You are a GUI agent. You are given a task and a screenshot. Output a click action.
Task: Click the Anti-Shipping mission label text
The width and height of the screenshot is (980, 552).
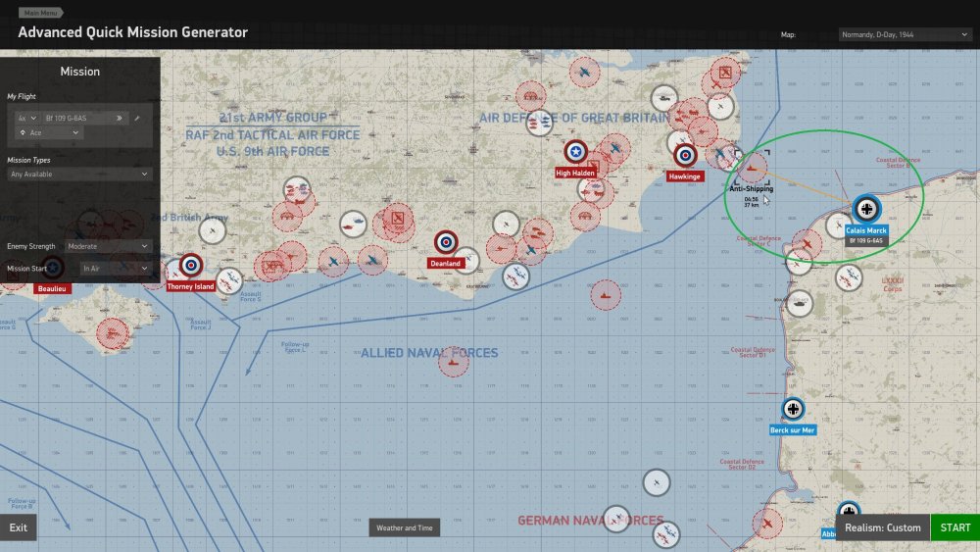point(752,189)
